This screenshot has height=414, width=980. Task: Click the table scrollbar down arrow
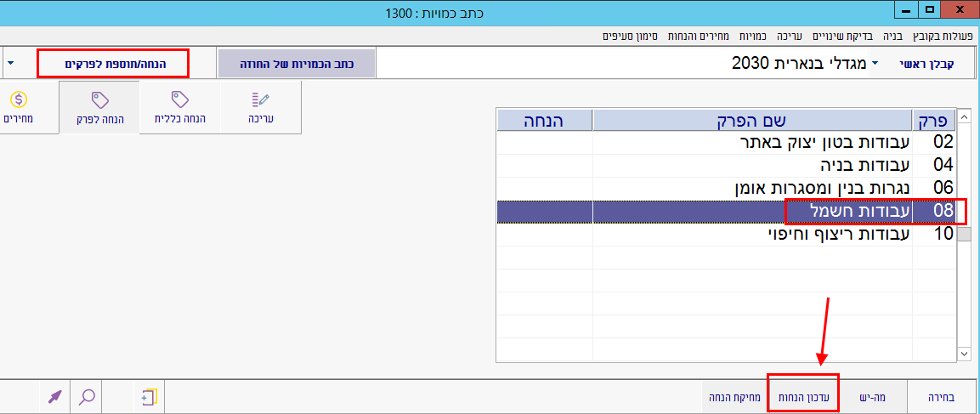[x=965, y=354]
